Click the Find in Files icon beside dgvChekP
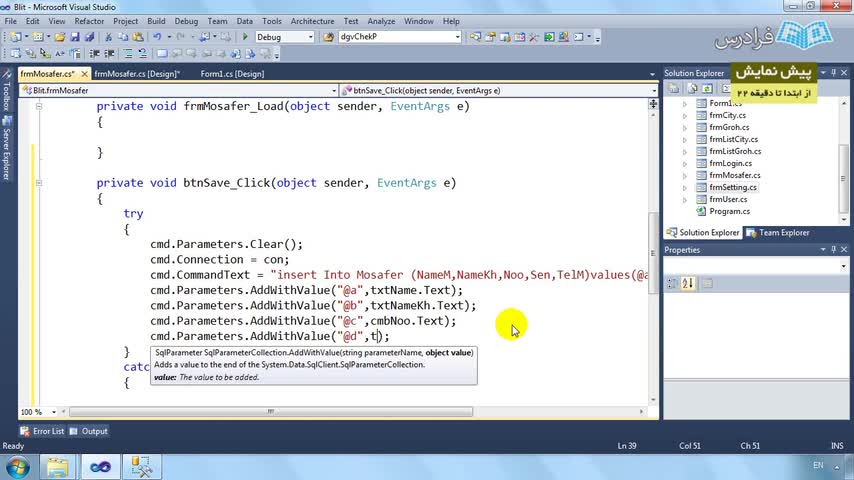Screen dimensions: 854x480 [328, 37]
